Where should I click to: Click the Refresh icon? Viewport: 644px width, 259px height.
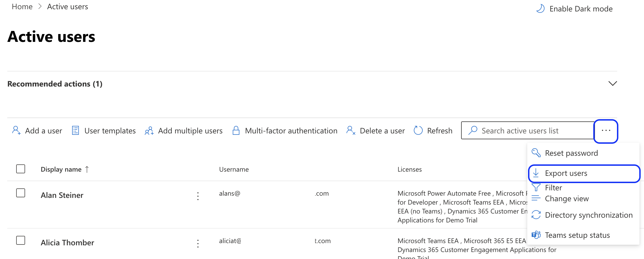click(418, 130)
